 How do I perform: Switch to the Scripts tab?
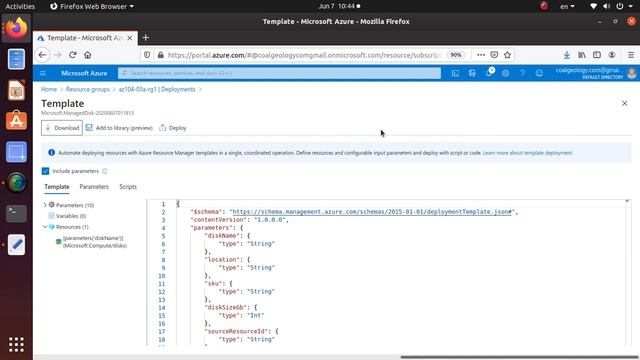[128, 187]
